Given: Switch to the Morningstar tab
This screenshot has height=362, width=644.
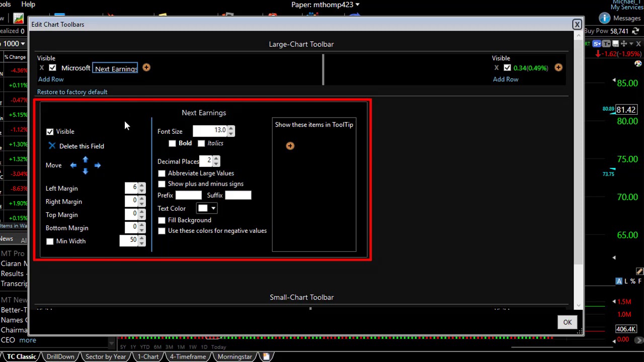Looking at the screenshot, I should coord(235,356).
